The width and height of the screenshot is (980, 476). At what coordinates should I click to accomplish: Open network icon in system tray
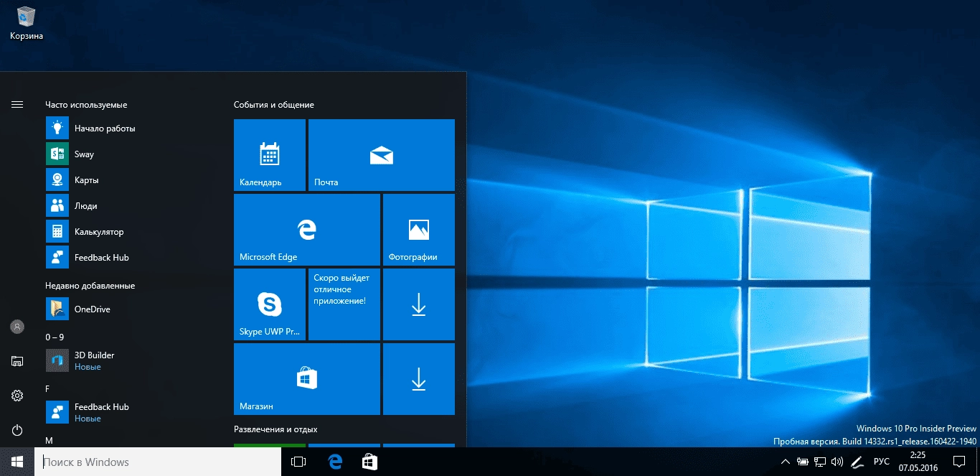point(820,462)
